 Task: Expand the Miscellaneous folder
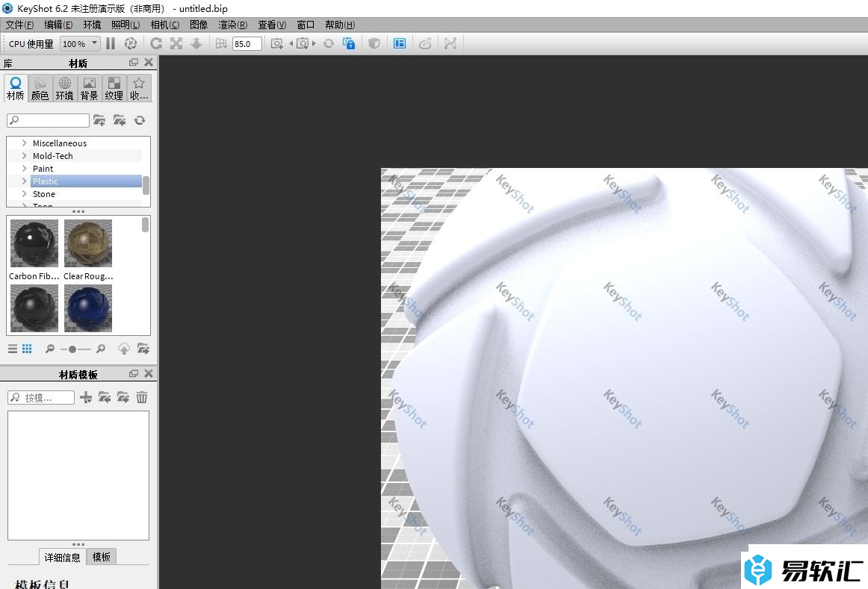[x=25, y=143]
